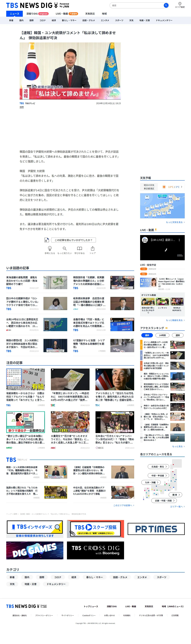Select the 24時間 ranking filter
191x644 pixels.
pos(162,335)
